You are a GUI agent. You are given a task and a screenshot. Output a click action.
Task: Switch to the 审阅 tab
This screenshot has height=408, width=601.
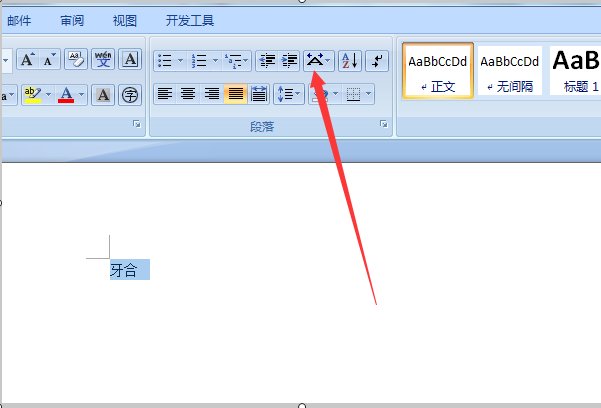[x=72, y=20]
